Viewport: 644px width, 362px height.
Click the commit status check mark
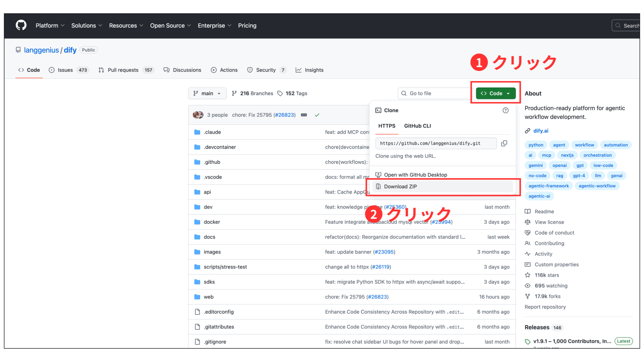coord(317,115)
